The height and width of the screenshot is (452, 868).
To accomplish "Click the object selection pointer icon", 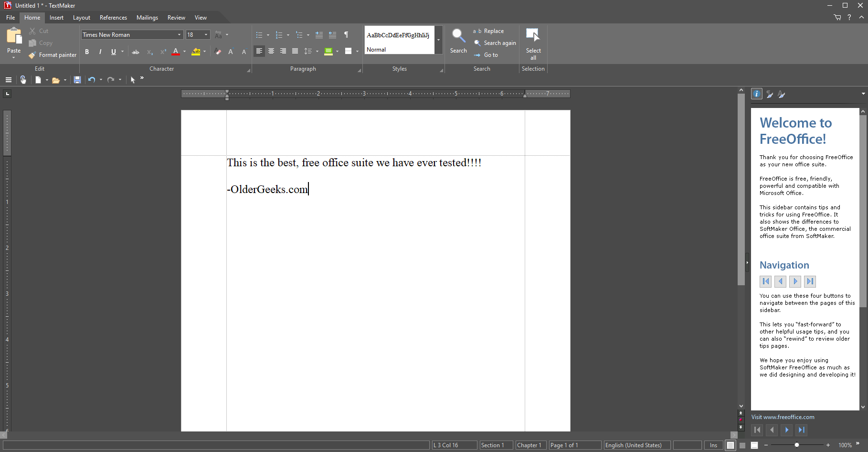I will 133,80.
